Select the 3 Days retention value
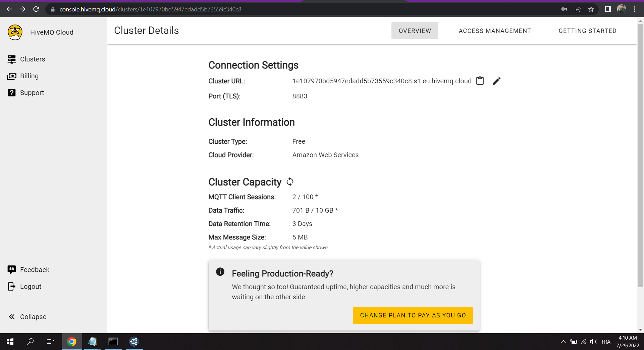This screenshot has width=644, height=350. point(302,224)
